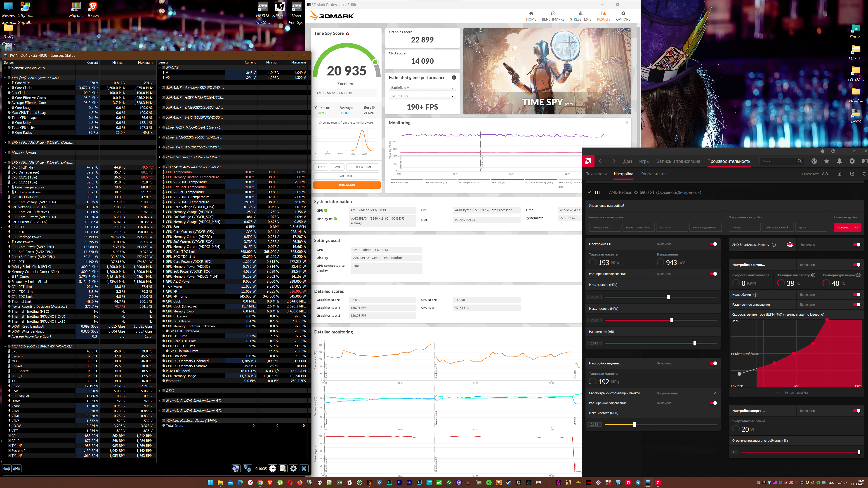Screen dimensions: 868x488
Task: Click the AMD favorites star icon
Action: pyautogui.click(x=827, y=161)
